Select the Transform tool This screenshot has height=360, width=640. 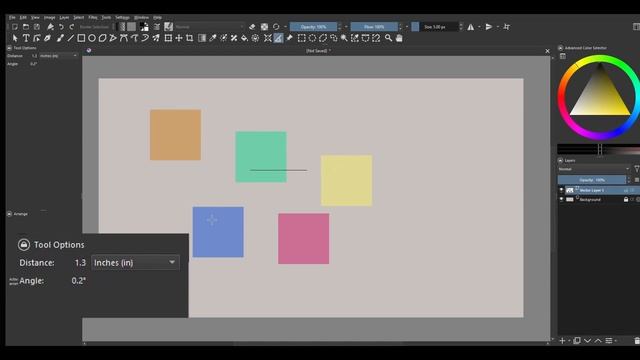[x=168, y=38]
